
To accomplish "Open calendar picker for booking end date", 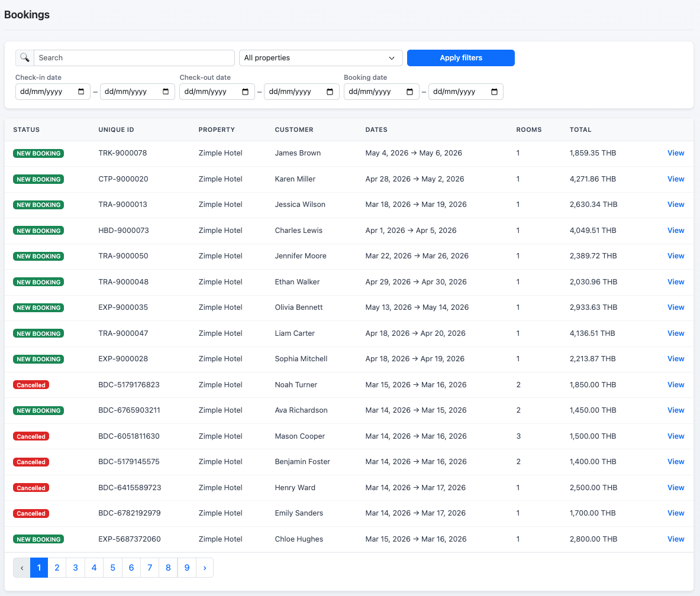I will 494,92.
